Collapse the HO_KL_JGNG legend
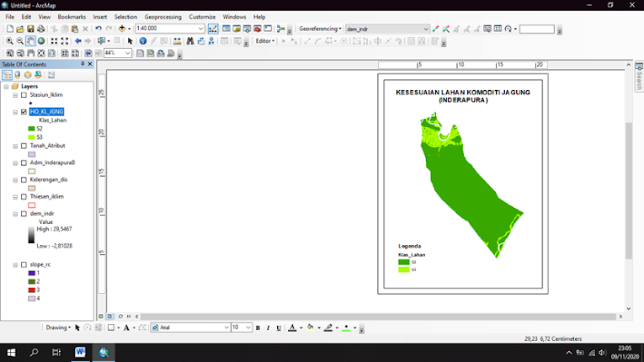Screen dimensions: 644x362 pyautogui.click(x=15, y=112)
